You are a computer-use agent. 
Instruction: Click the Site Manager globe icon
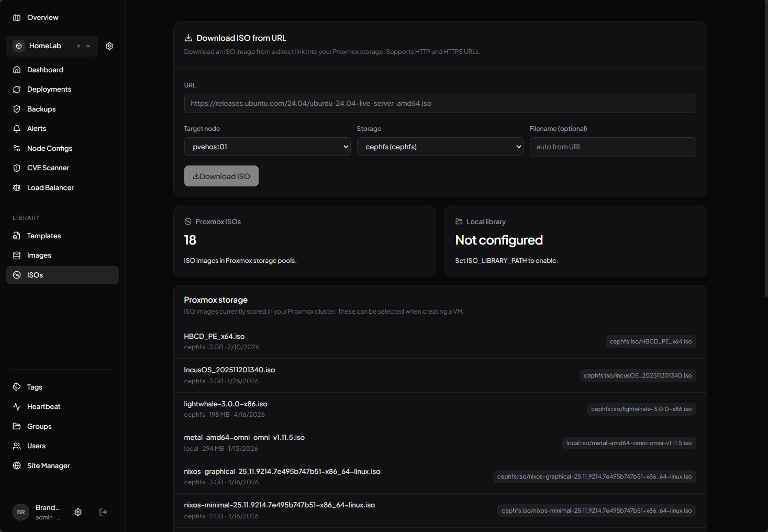[17, 465]
